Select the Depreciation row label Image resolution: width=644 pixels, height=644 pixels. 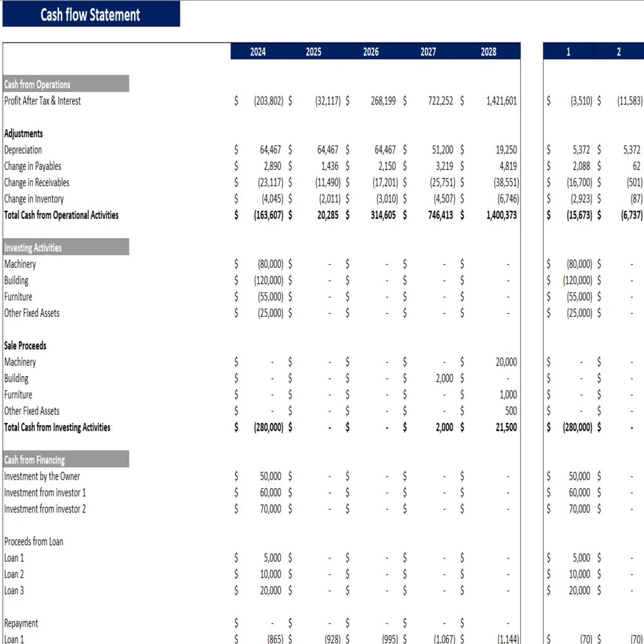pyautogui.click(x=23, y=150)
